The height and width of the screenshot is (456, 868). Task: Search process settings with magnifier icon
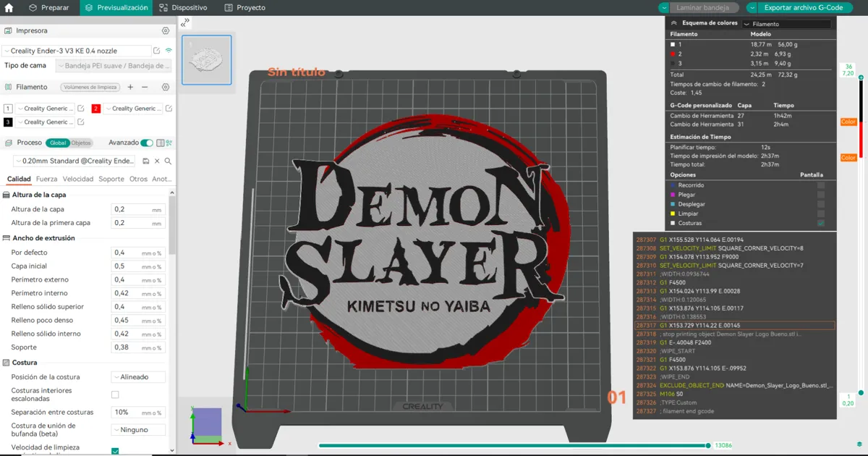(168, 161)
